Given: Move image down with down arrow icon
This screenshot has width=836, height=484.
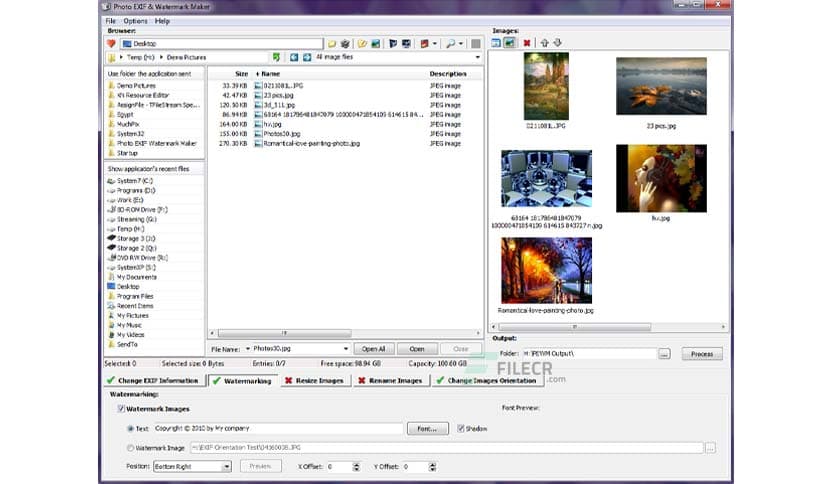Looking at the screenshot, I should [558, 43].
